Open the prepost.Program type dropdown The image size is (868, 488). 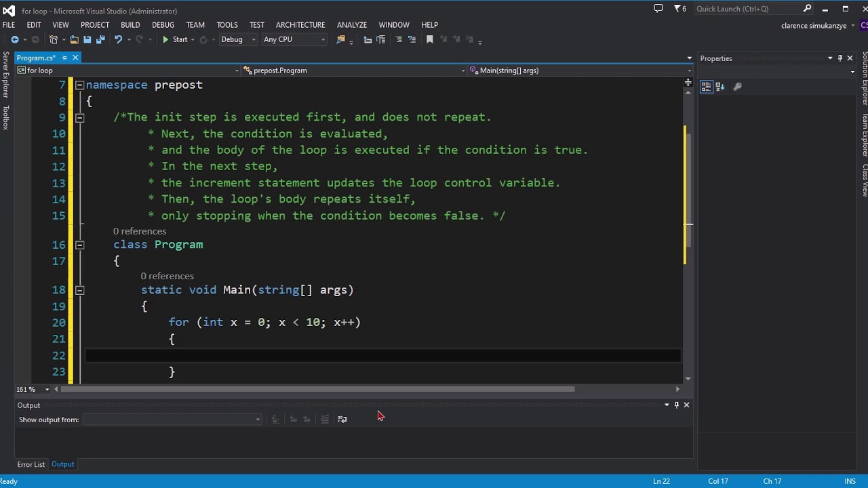[x=355, y=70]
